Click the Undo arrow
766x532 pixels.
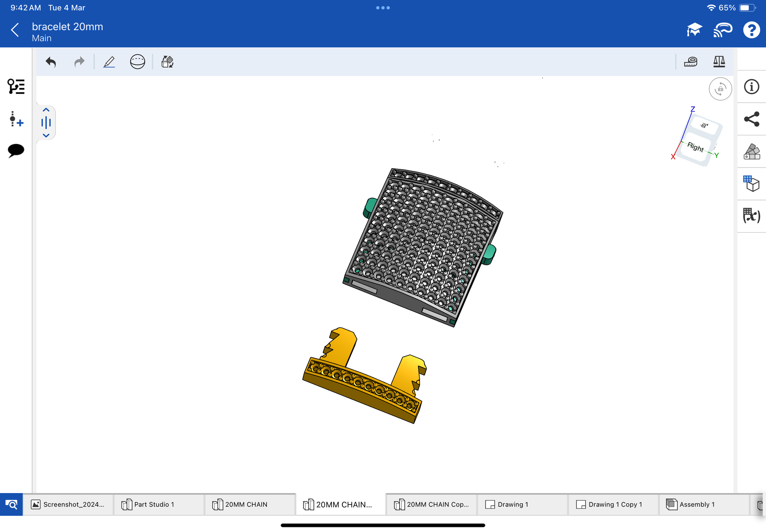pos(51,62)
